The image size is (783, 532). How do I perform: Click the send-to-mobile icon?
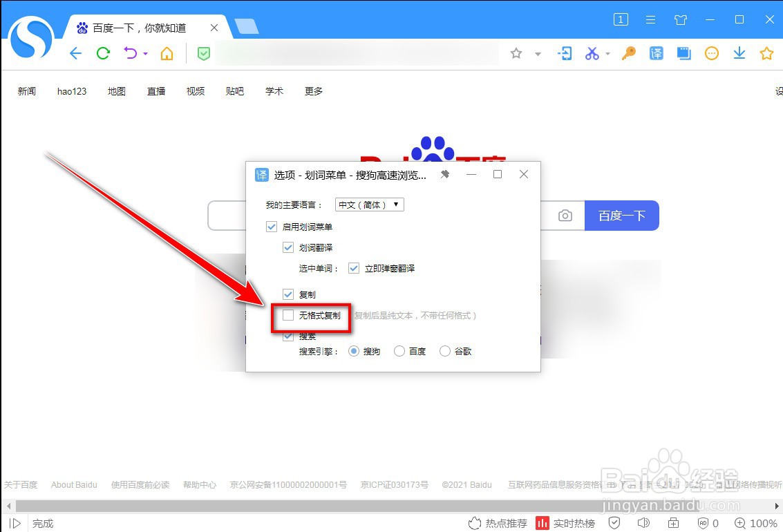point(565,53)
